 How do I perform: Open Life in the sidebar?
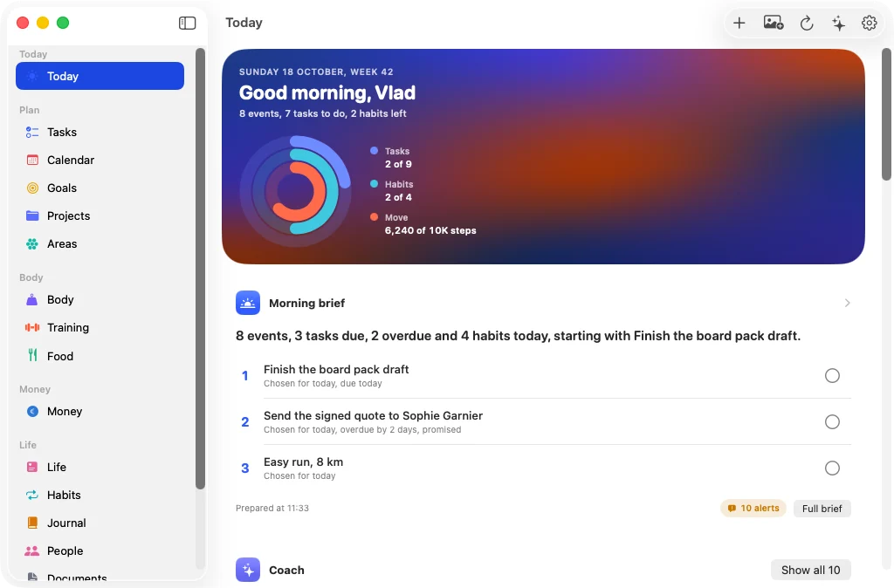pos(100,468)
